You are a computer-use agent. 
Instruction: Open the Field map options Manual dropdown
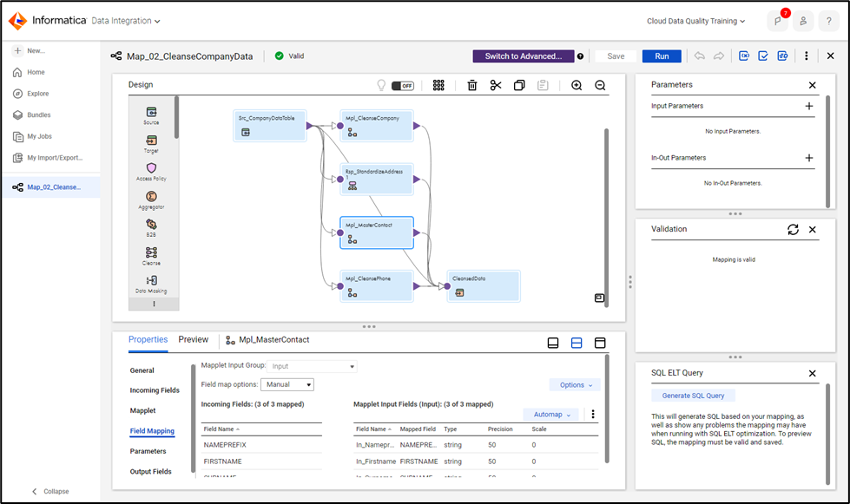tap(287, 384)
